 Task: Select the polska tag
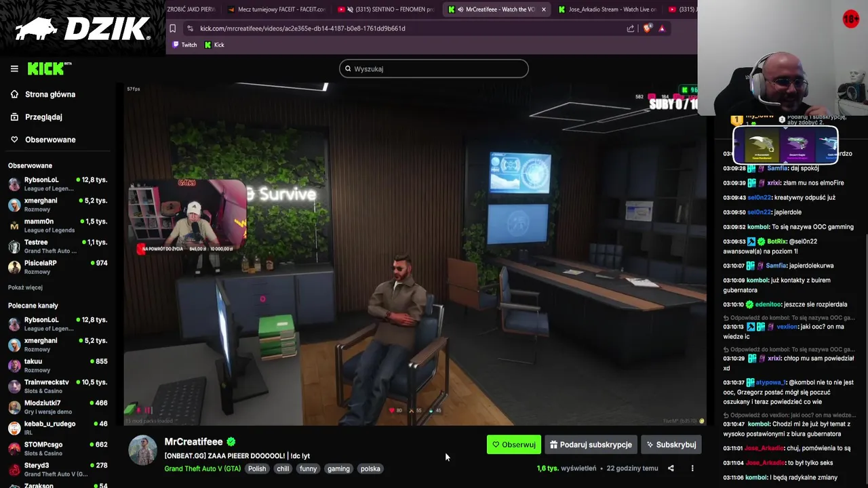pos(370,468)
